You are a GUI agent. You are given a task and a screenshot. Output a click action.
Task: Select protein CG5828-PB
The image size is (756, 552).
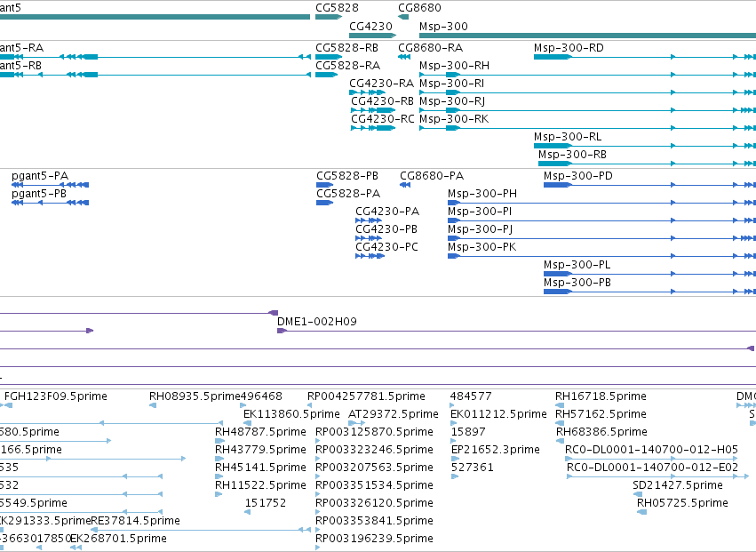pos(347,176)
